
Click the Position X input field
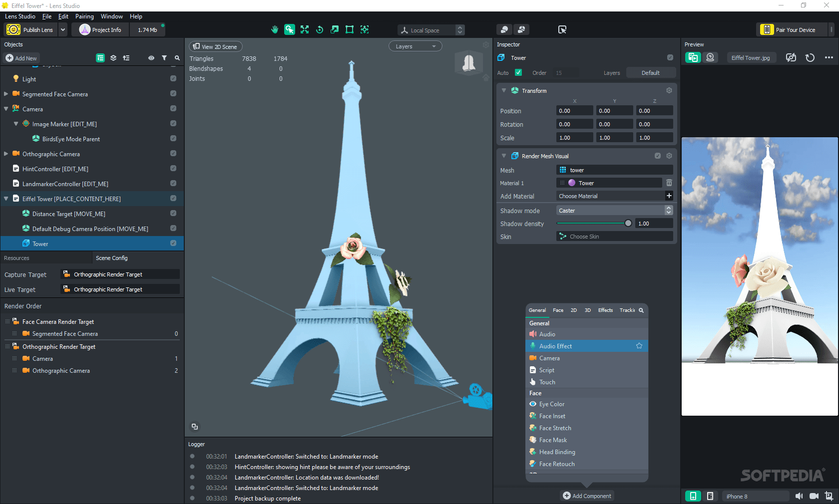(x=575, y=110)
